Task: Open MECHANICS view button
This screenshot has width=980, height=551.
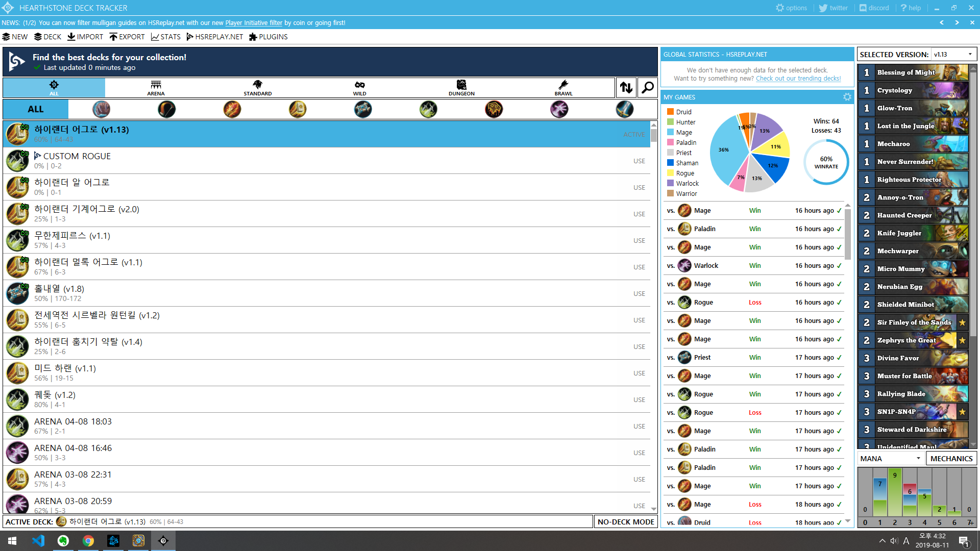Action: [951, 458]
